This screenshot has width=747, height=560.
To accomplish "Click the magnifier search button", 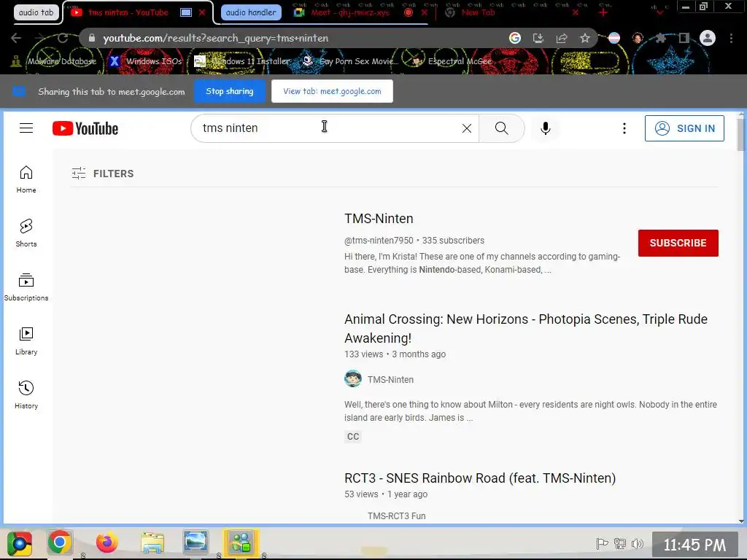I will (x=501, y=128).
